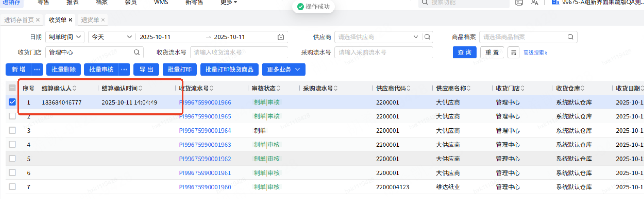The height and width of the screenshot is (199, 644).
Task: Sort by 供应商名称 column
Action: click(x=468, y=88)
